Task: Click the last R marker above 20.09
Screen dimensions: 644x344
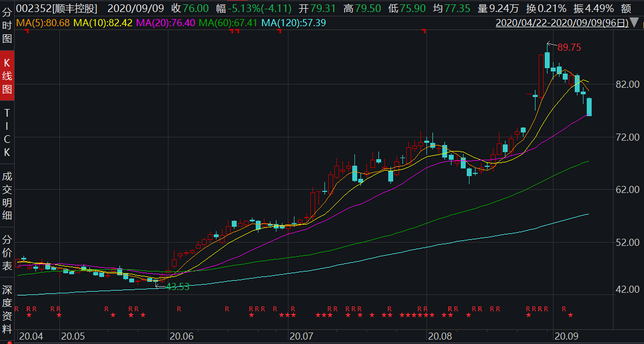Action: click(x=564, y=309)
